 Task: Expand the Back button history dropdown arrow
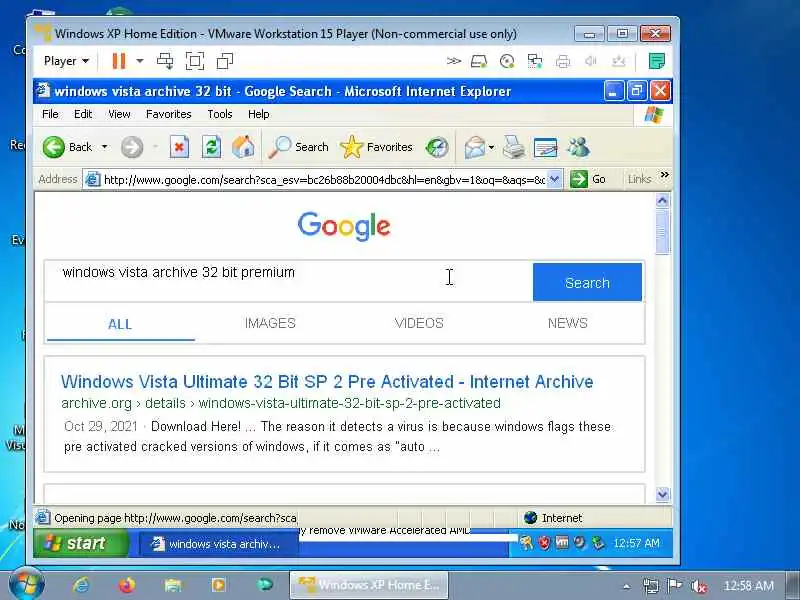point(105,147)
